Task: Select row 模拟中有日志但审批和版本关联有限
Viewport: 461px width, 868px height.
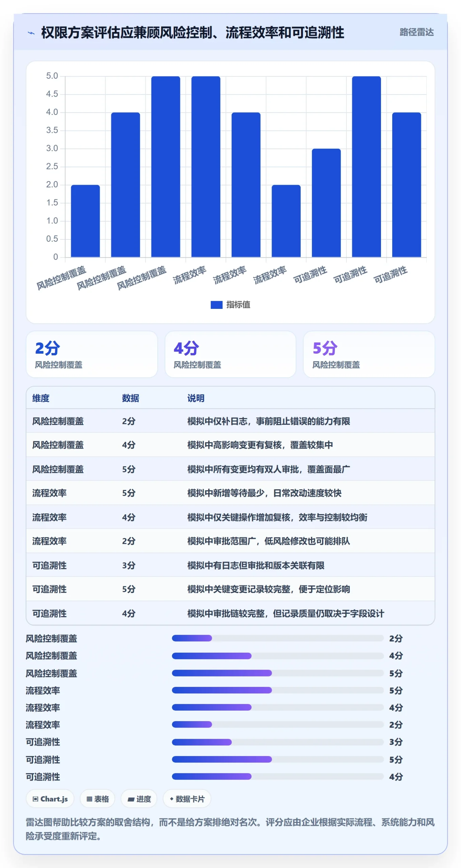Action: 230,566
